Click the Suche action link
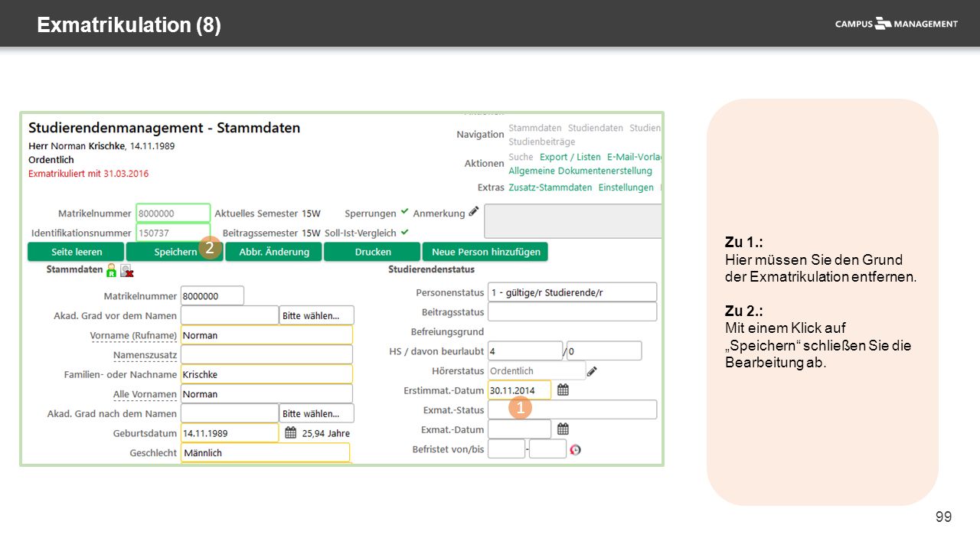Viewport: 980px width, 551px height. 521,157
